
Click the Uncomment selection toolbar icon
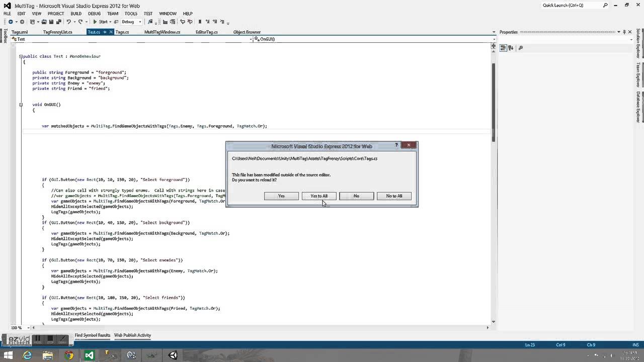pos(190,22)
